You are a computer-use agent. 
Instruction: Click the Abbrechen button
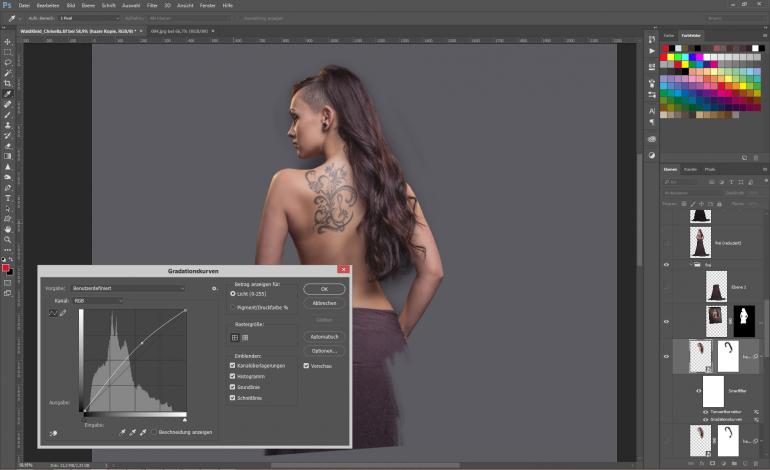pyautogui.click(x=324, y=303)
